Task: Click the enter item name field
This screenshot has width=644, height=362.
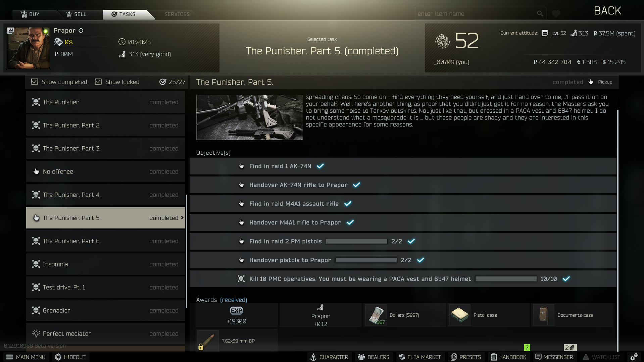Action: point(475,14)
